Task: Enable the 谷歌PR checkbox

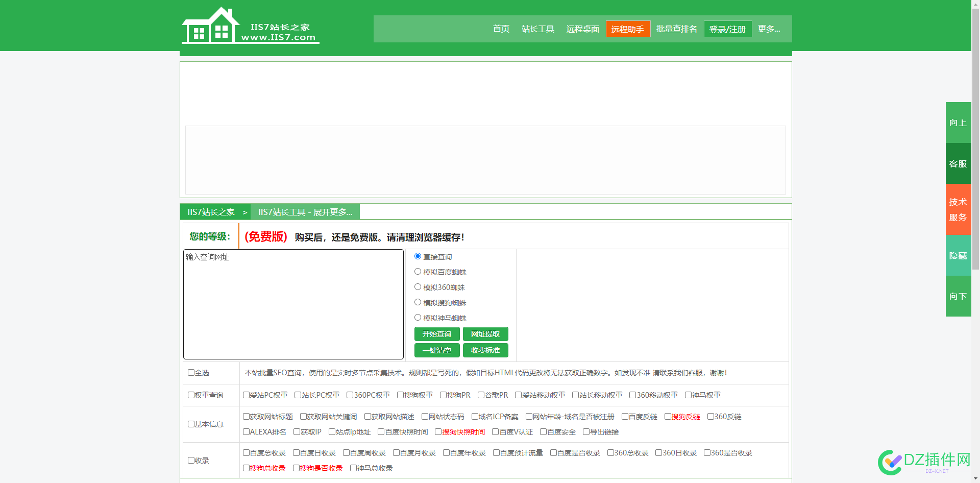Action: 481,395
